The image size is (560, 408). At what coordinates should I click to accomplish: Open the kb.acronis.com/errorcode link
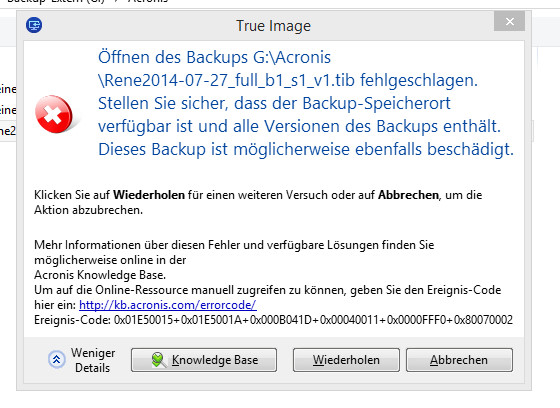coord(168,305)
